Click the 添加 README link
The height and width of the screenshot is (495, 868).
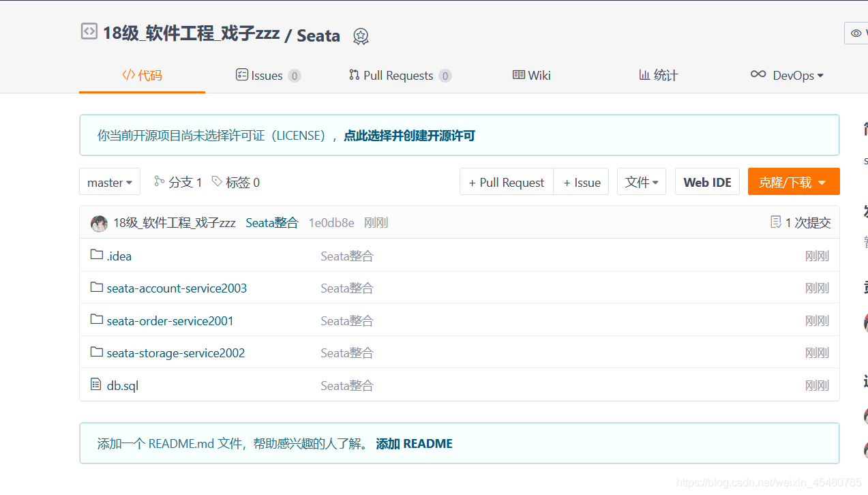pos(414,444)
